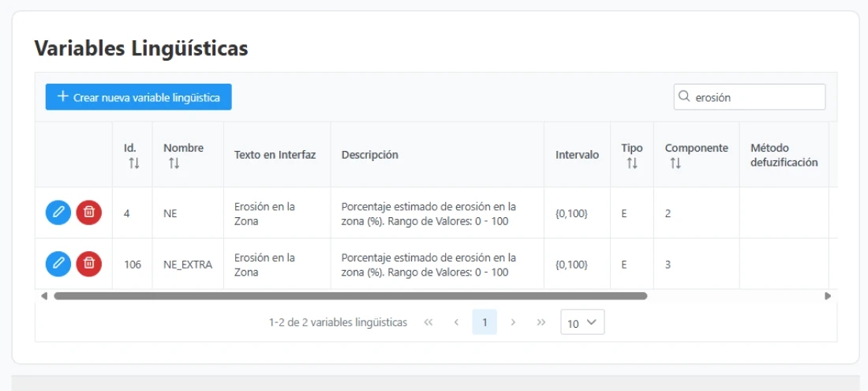Go to first page of results

(428, 322)
